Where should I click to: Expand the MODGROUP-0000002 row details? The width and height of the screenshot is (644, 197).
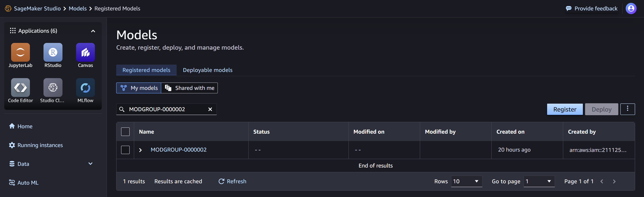click(x=141, y=150)
